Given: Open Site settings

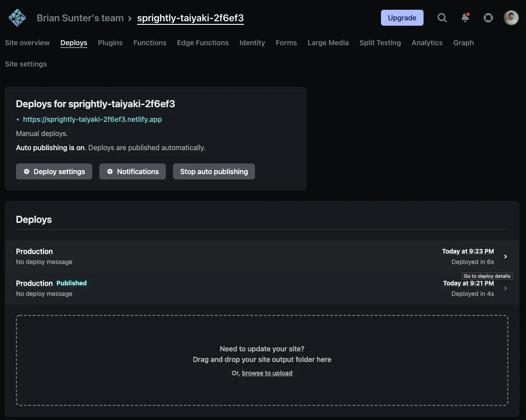Looking at the screenshot, I should (x=26, y=64).
